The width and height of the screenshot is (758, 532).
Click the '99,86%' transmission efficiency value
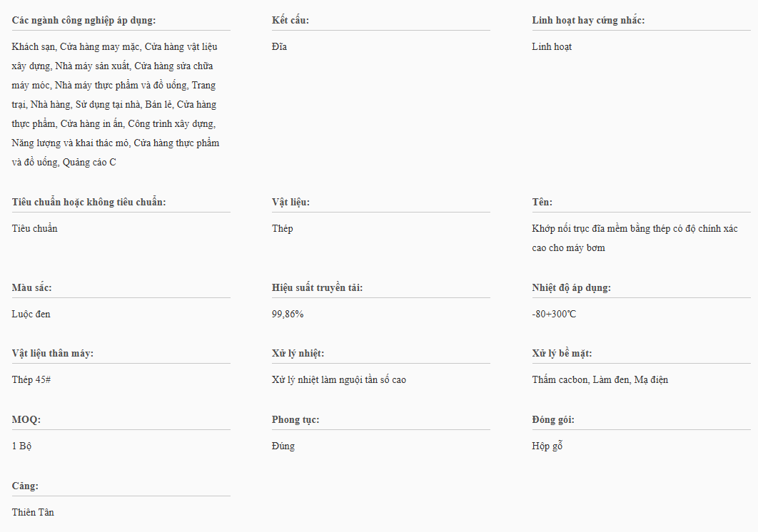click(288, 314)
